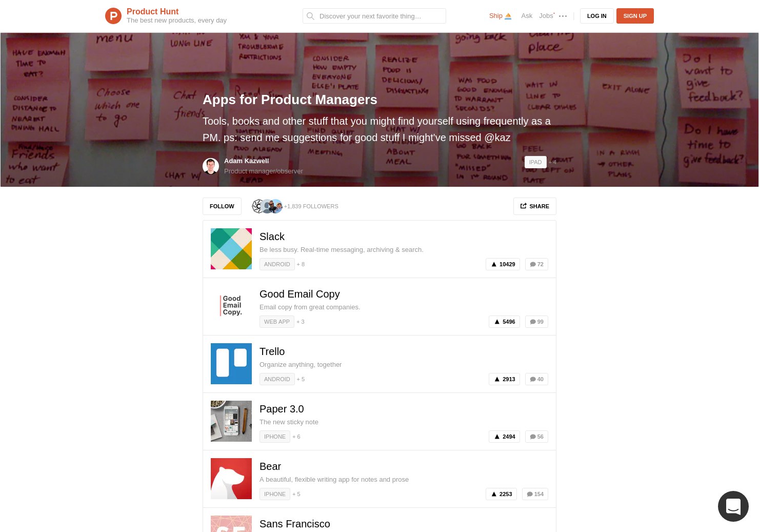
Task: Select Good Email Copy's WEB APP tag
Action: click(x=277, y=322)
